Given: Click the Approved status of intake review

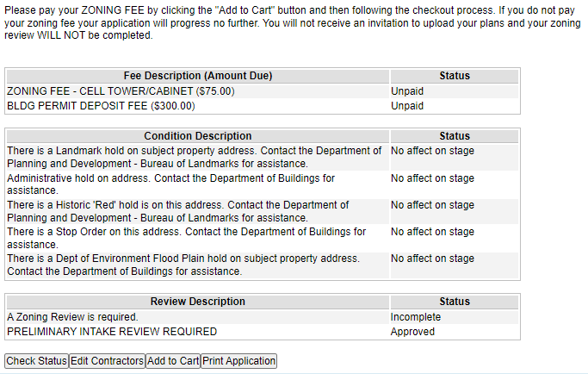Looking at the screenshot, I should 412,332.
